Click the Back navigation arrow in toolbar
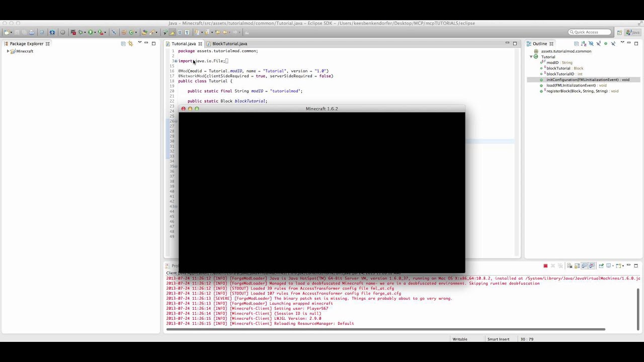The height and width of the screenshot is (362, 644). [x=225, y=32]
